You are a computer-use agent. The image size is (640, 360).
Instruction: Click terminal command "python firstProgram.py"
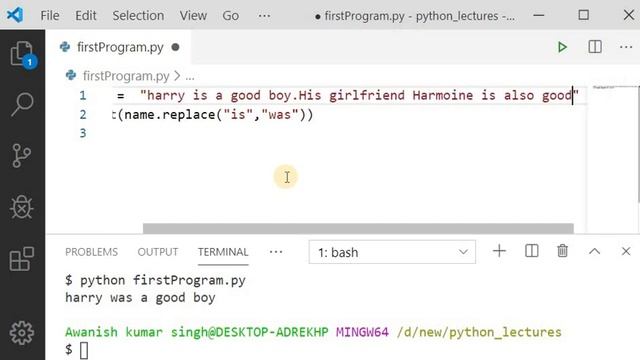click(x=163, y=280)
